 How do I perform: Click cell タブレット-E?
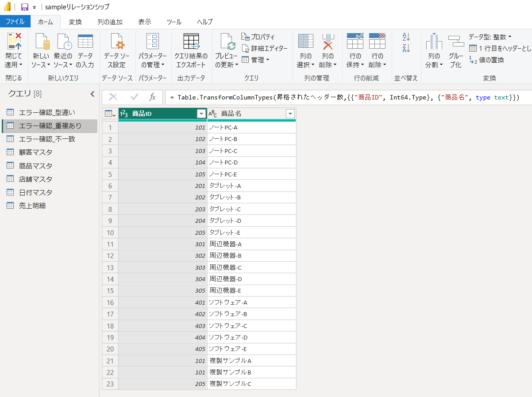click(x=251, y=233)
